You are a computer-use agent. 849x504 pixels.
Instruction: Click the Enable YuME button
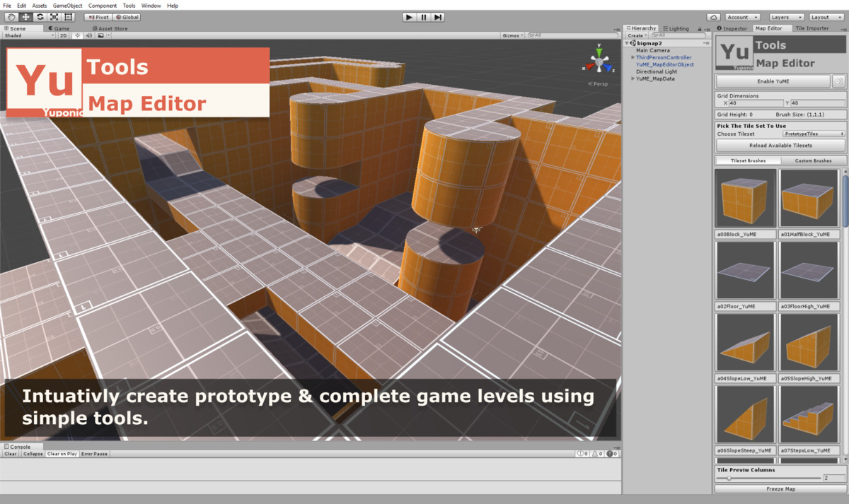point(773,81)
